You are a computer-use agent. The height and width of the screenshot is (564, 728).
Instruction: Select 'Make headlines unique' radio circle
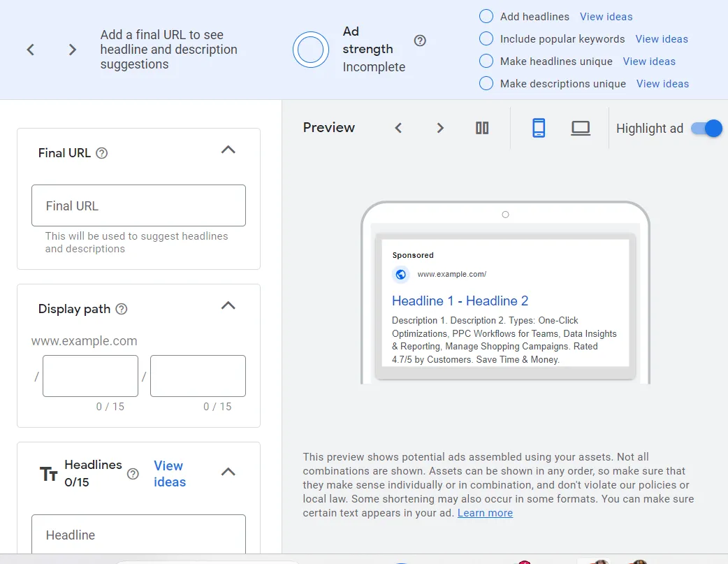click(x=486, y=61)
